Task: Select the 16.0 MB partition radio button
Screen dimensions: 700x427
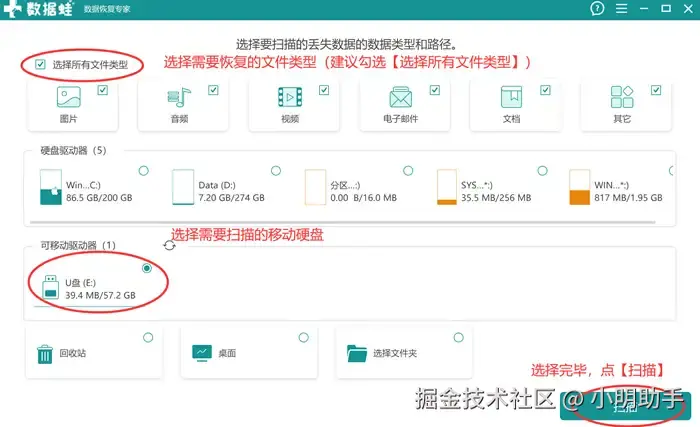Action: click(x=408, y=171)
